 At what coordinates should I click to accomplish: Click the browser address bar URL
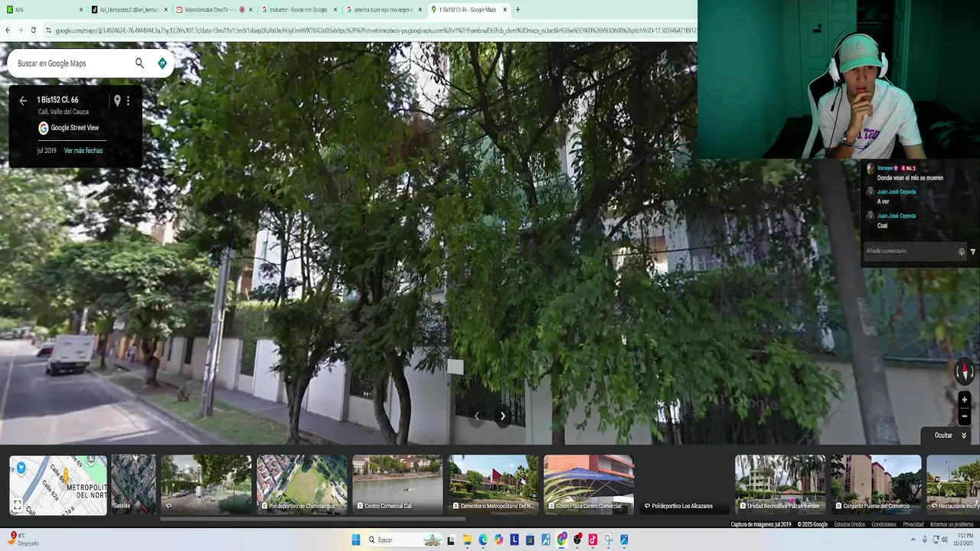375,30
